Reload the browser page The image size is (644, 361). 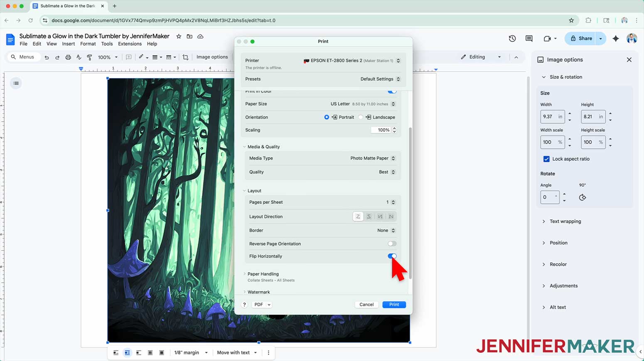30,20
